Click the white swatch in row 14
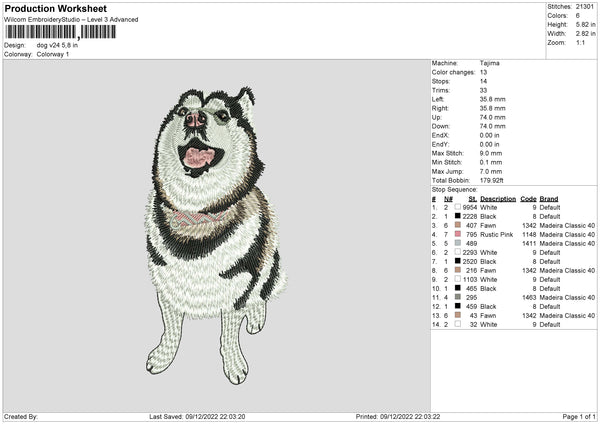The width and height of the screenshot is (600, 424). [x=458, y=324]
